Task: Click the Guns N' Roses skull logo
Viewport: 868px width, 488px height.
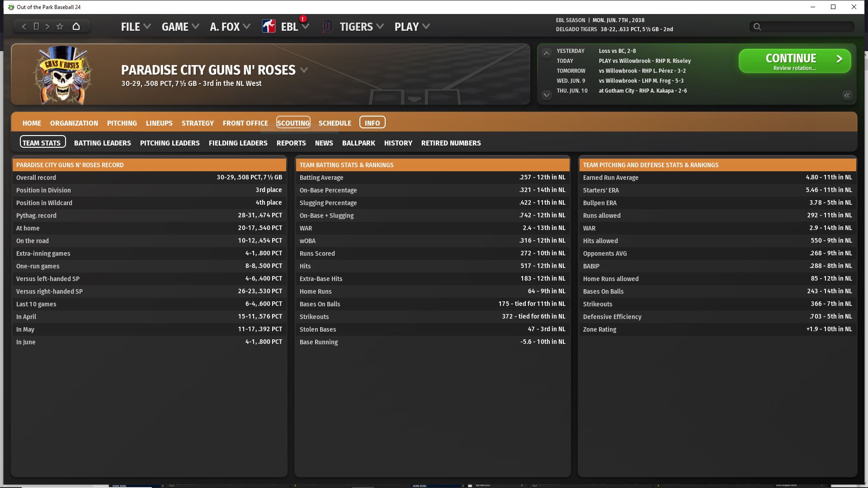Action: click(62, 74)
